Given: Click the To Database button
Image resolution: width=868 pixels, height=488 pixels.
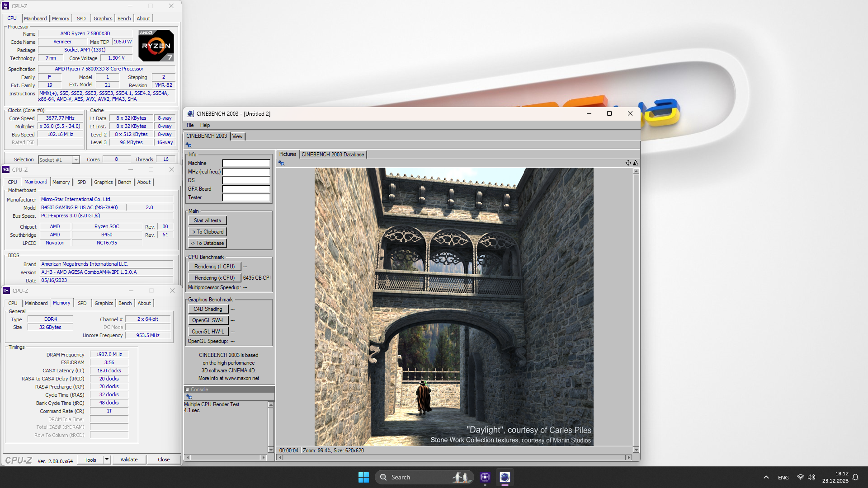Looking at the screenshot, I should 208,243.
